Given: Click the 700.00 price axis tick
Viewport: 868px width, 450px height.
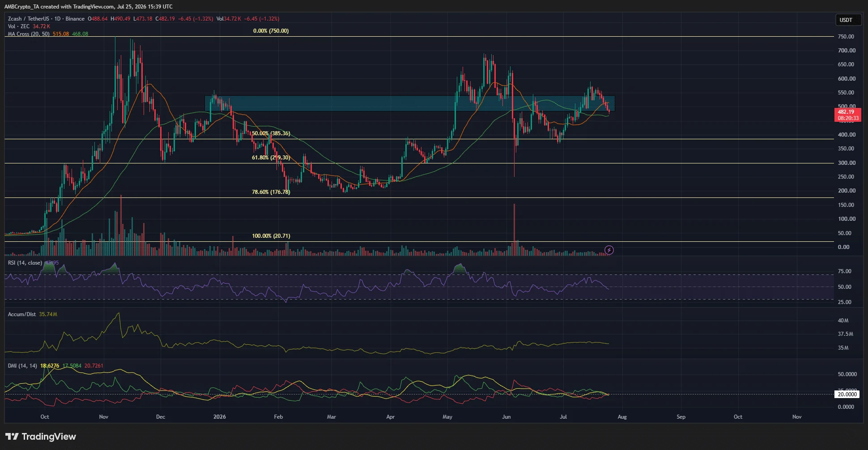Looking at the screenshot, I should point(847,51).
